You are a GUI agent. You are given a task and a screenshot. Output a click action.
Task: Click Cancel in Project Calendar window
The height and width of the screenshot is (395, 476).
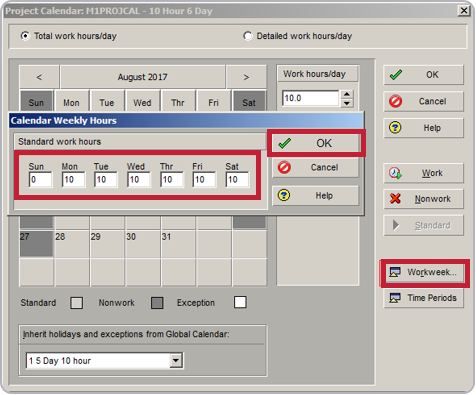pos(424,101)
